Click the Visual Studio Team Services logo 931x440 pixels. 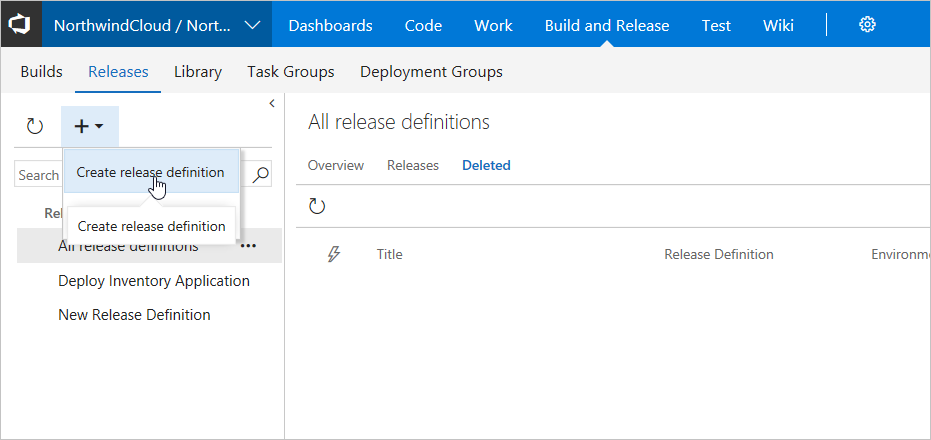pyautogui.click(x=21, y=24)
